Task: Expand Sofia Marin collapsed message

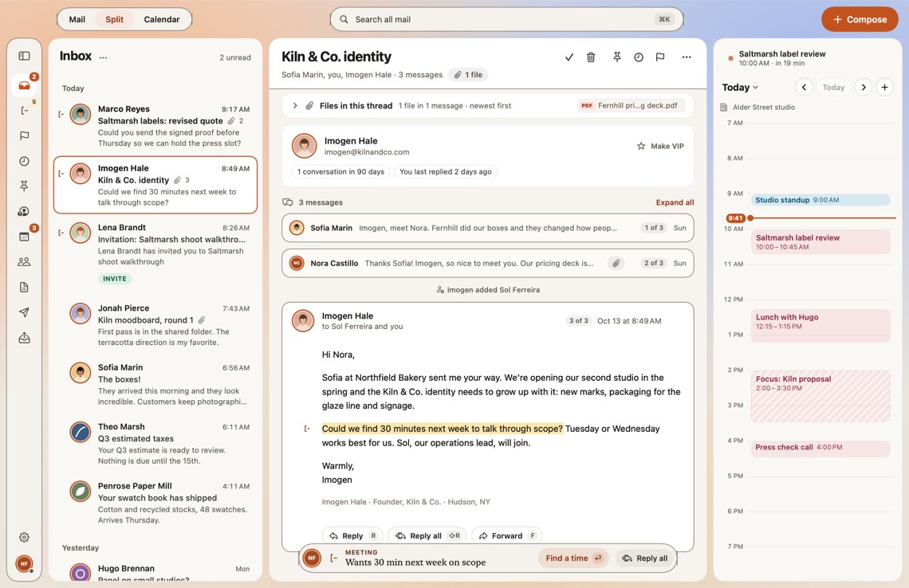Action: click(x=487, y=228)
